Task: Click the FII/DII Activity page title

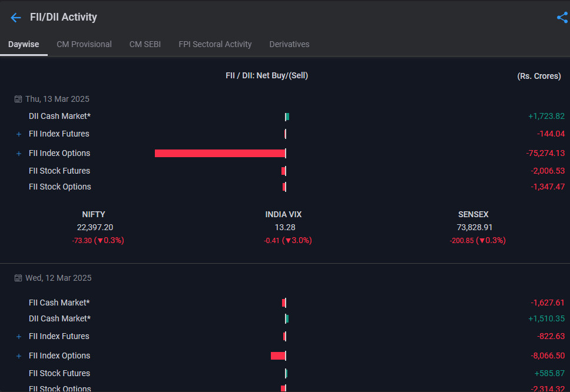Action: (64, 17)
